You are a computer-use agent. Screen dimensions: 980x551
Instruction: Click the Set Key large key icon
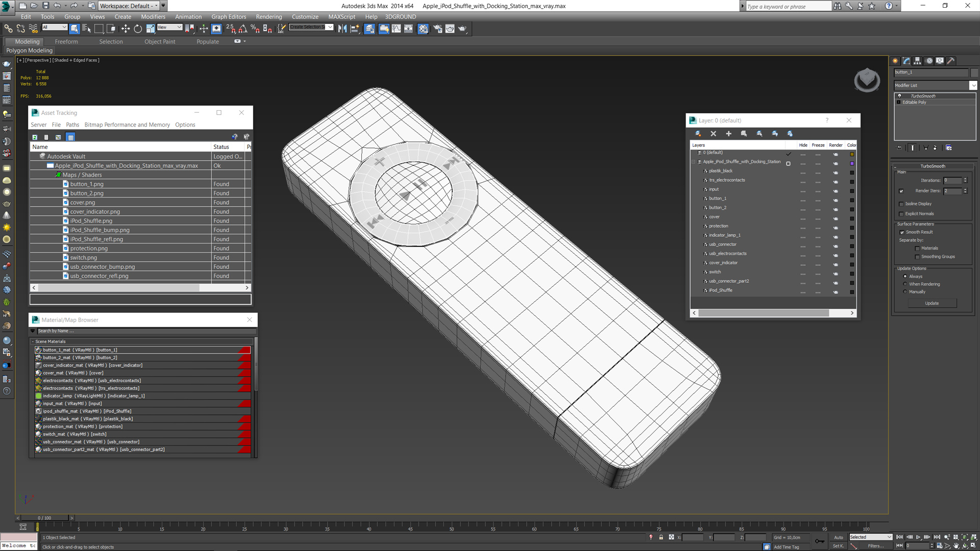click(820, 541)
